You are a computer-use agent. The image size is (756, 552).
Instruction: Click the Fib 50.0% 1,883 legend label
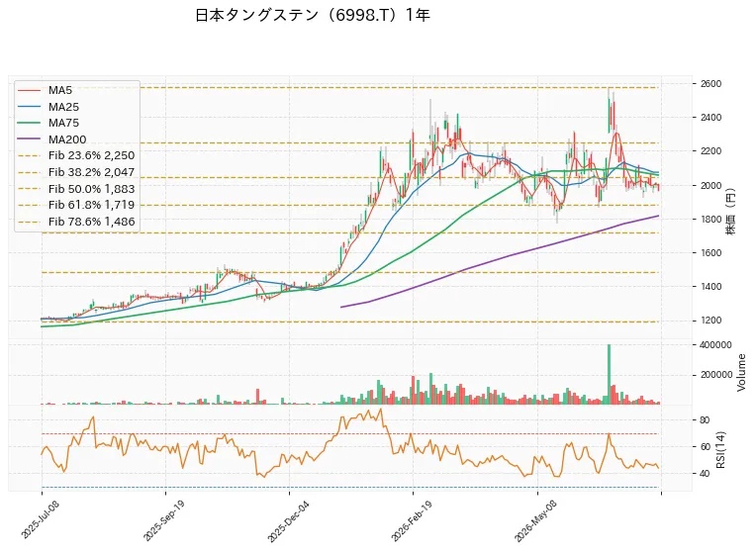(92, 189)
